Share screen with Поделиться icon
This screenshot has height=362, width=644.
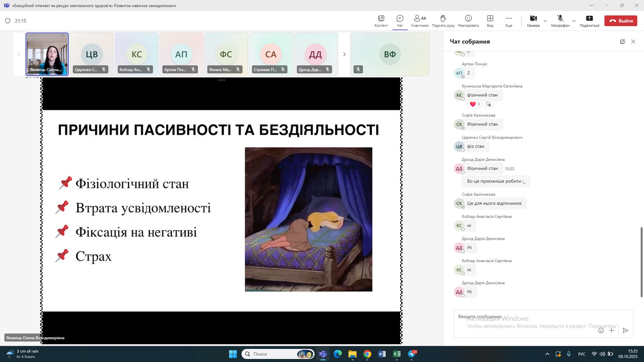[x=589, y=18]
